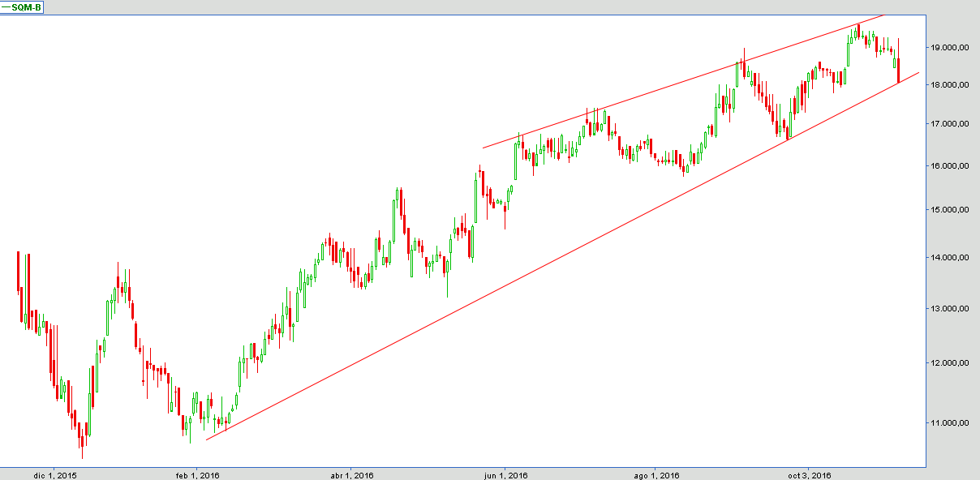Click the oct 3, 2016 date label
980x480 pixels.
click(809, 474)
